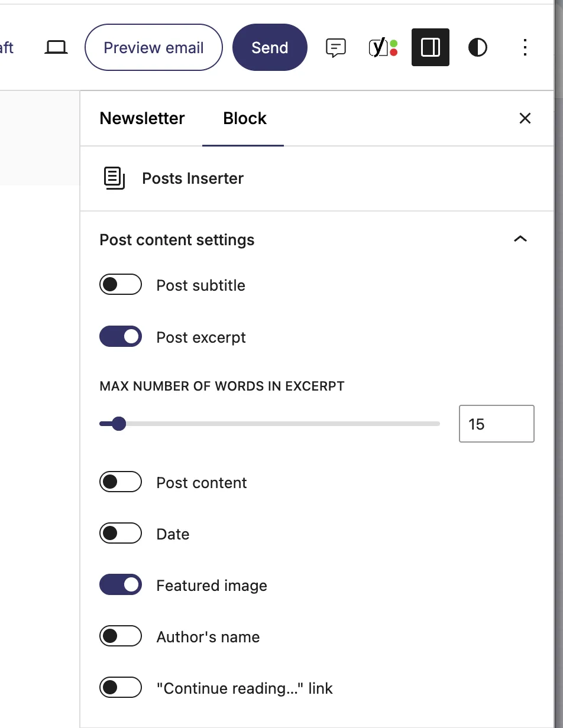
Task: Disable the Post excerpt toggle
Action: 121,337
